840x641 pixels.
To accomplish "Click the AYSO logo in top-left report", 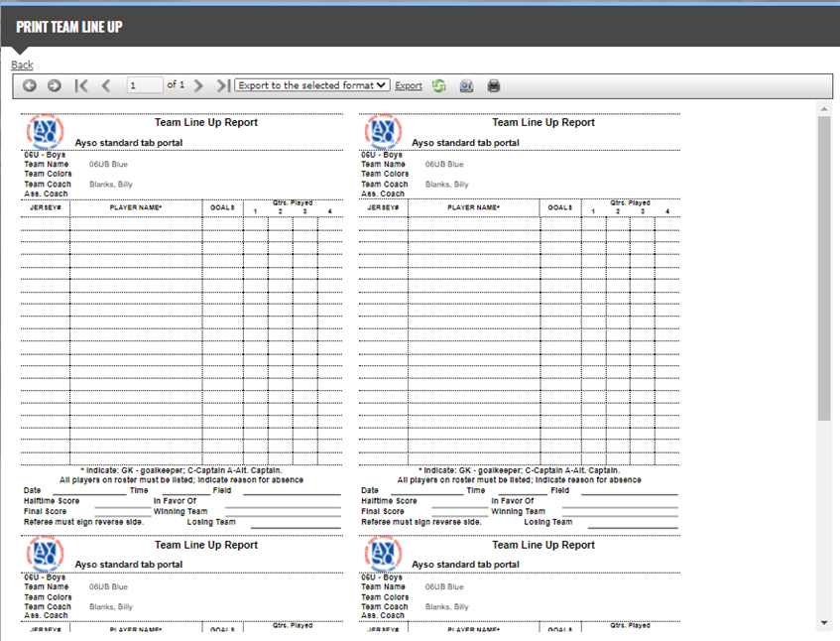I will [x=46, y=131].
